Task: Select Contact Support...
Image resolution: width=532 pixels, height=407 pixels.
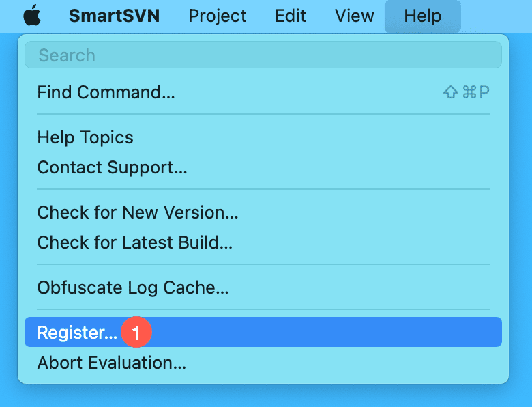Action: coord(112,167)
